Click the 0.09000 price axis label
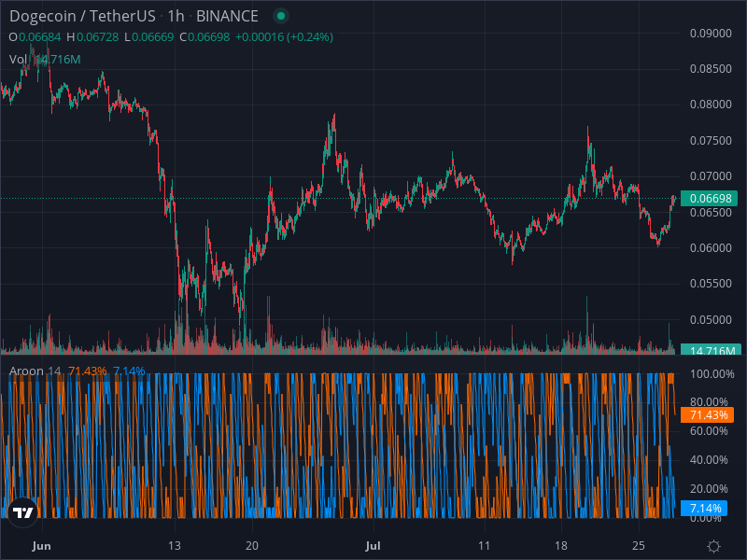Screen dimensions: 747x560 (711, 34)
